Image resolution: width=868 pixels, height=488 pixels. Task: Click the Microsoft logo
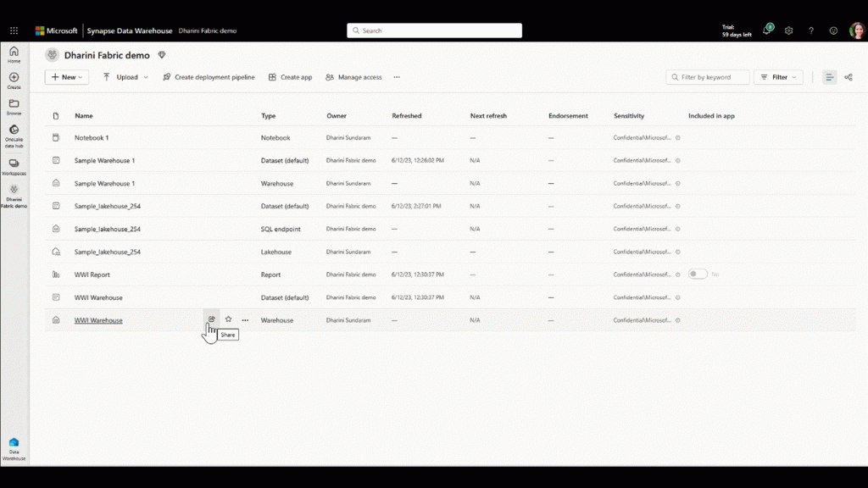tap(57, 31)
